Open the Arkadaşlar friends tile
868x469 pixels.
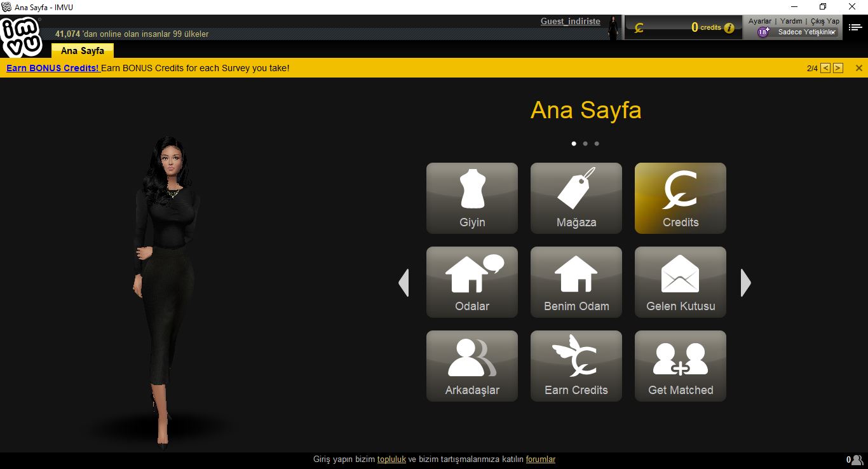(472, 366)
